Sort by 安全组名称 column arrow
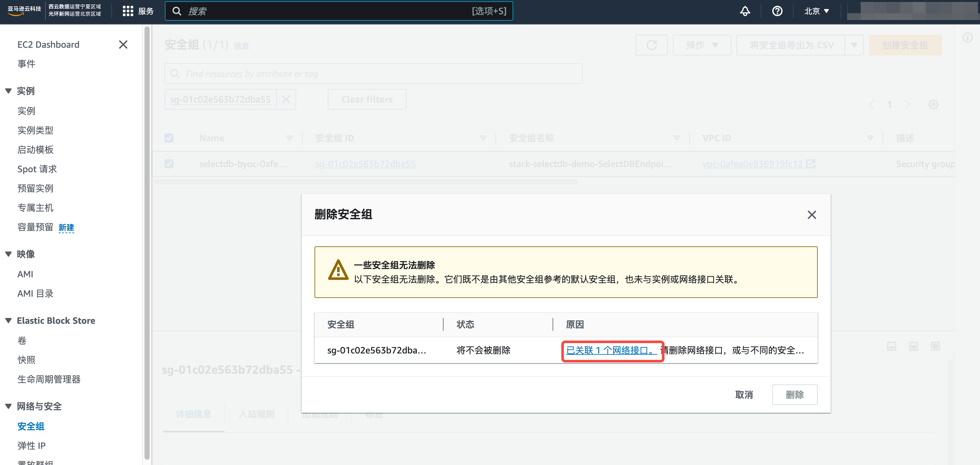Image resolution: width=980 pixels, height=465 pixels. point(677,138)
